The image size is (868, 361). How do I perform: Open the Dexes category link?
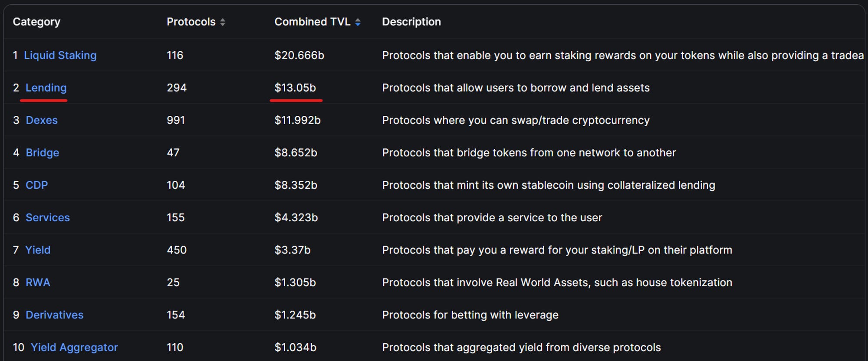[42, 120]
